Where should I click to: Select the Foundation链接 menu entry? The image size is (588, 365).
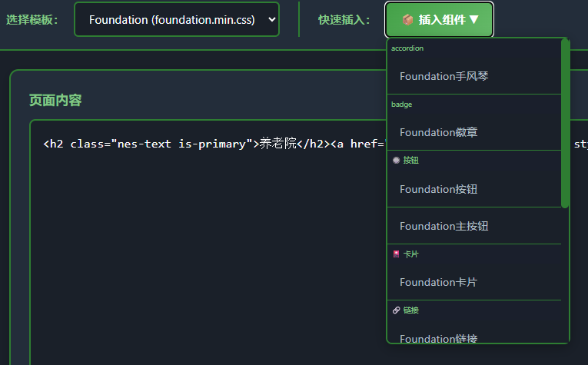click(438, 338)
